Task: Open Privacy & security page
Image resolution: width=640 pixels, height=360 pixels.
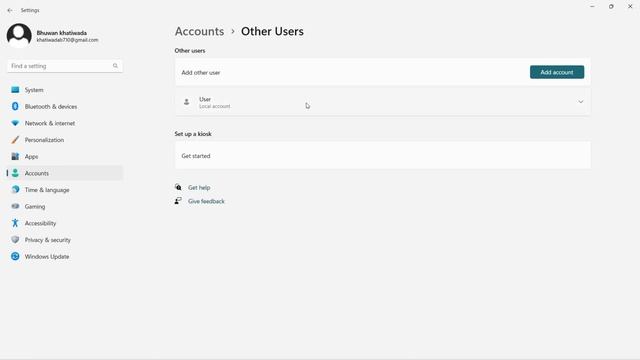Action: coord(64,240)
